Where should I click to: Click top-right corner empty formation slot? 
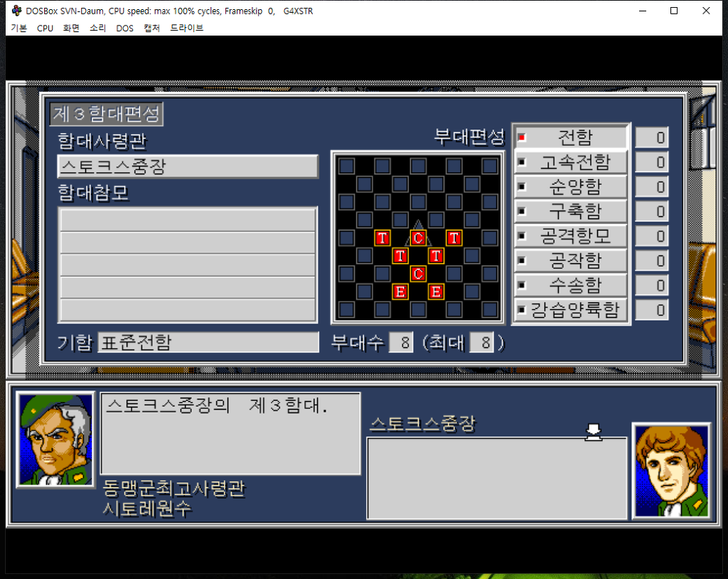click(x=490, y=166)
